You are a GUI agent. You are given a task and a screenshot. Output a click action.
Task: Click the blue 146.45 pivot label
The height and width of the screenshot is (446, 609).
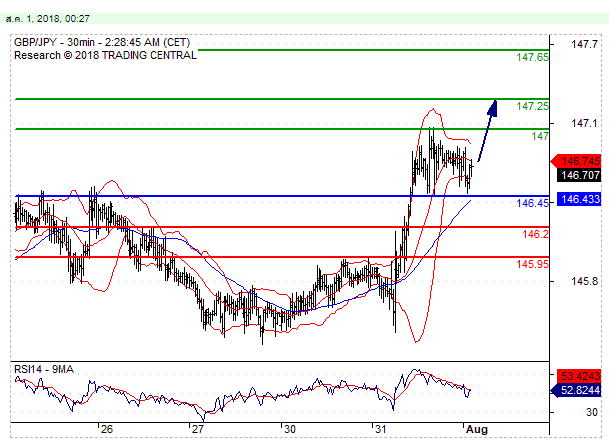click(532, 203)
